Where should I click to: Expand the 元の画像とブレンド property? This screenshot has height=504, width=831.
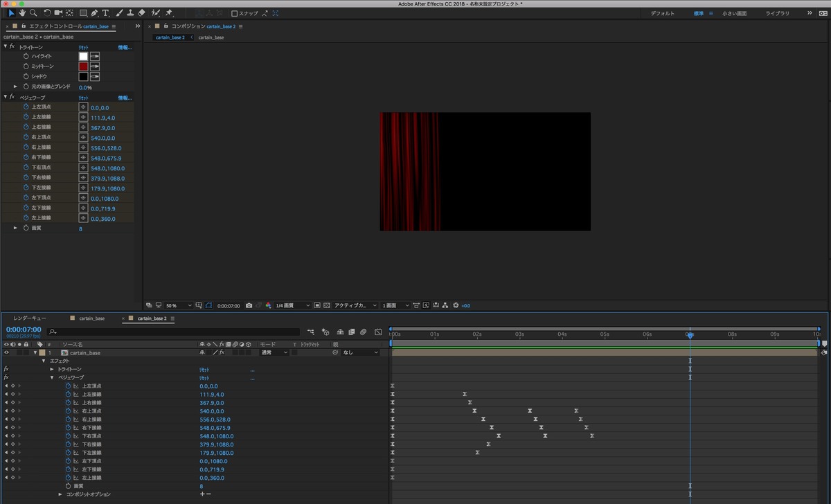tap(15, 87)
